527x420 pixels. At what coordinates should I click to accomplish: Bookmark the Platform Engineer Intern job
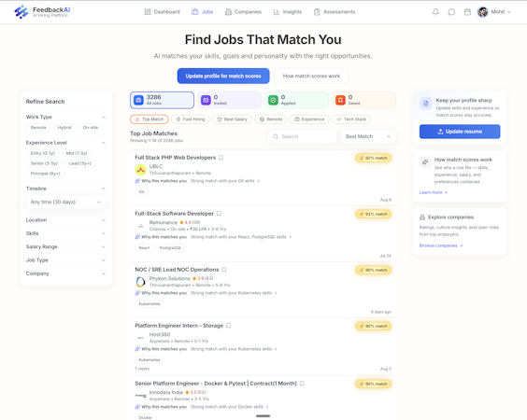tap(229, 326)
